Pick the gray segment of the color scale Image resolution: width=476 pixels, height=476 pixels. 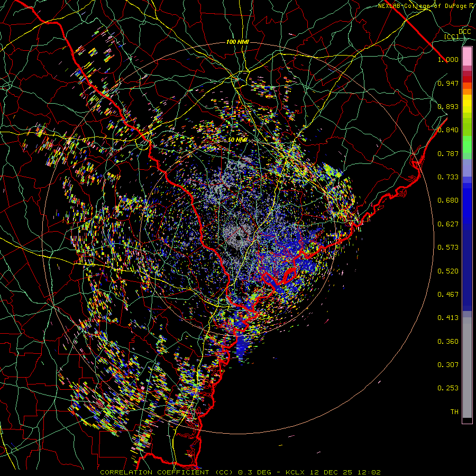click(467, 368)
